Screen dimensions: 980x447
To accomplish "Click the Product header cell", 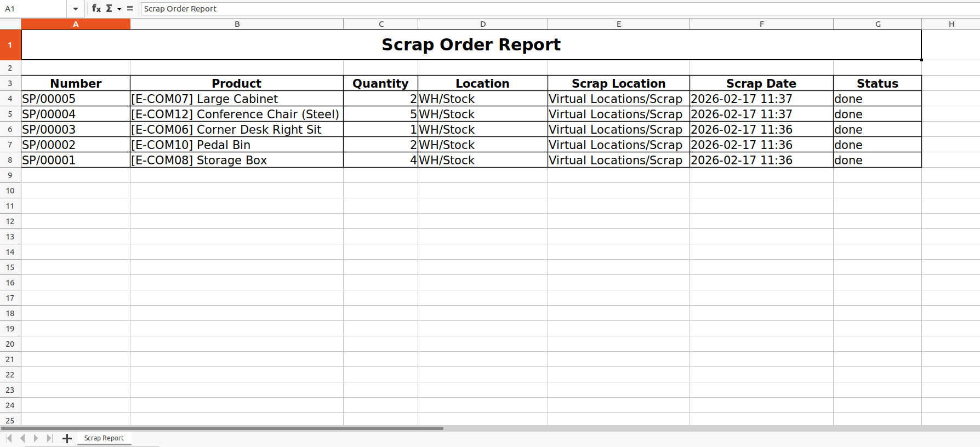I will point(237,83).
